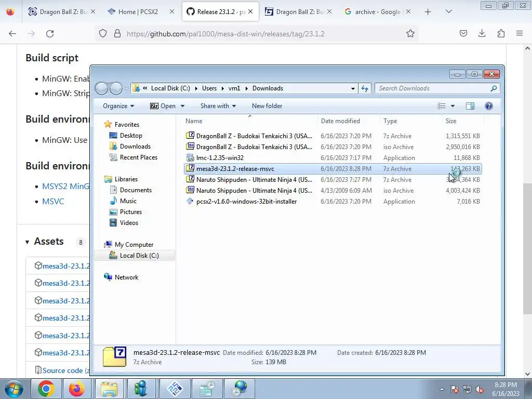Click the site padlock security icon
Image resolution: width=532 pixels, height=399 pixels.
point(117,33)
